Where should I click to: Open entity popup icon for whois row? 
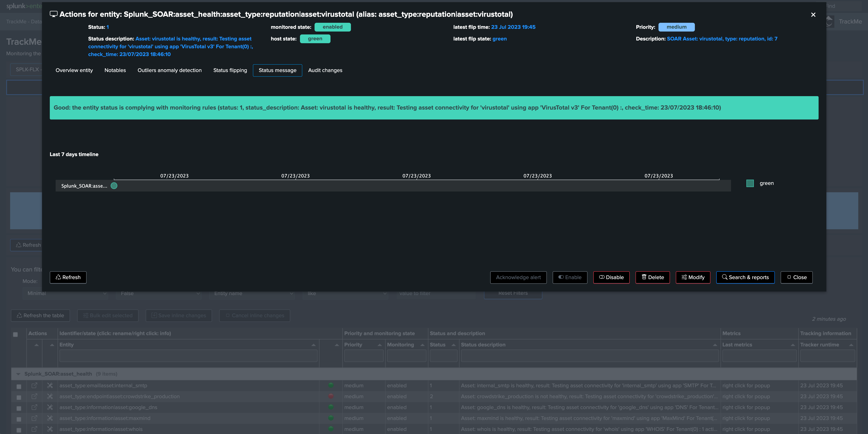click(34, 429)
